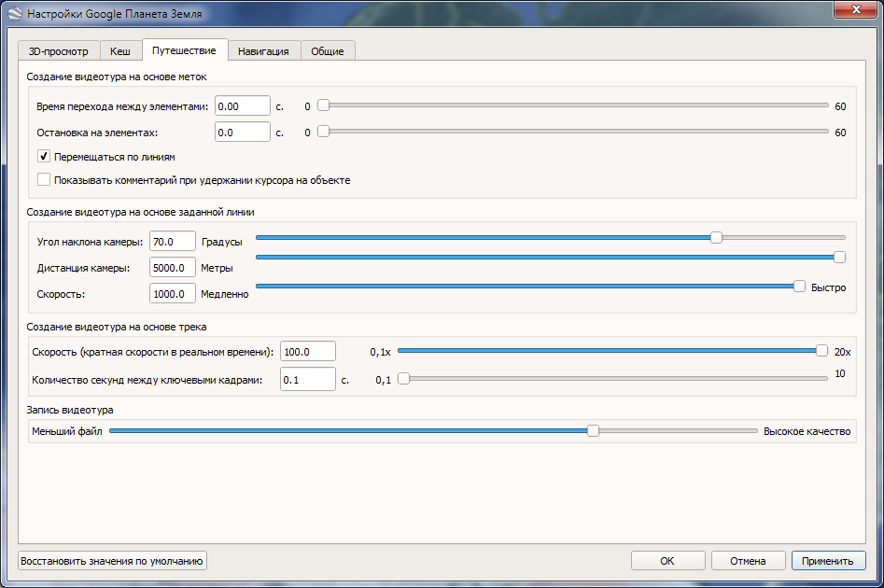
Task: Close the settings dialog with X button
Action: point(856,9)
